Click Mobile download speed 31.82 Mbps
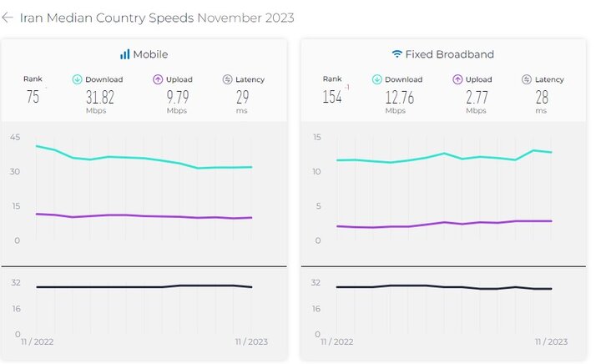The image size is (601, 364). click(99, 97)
